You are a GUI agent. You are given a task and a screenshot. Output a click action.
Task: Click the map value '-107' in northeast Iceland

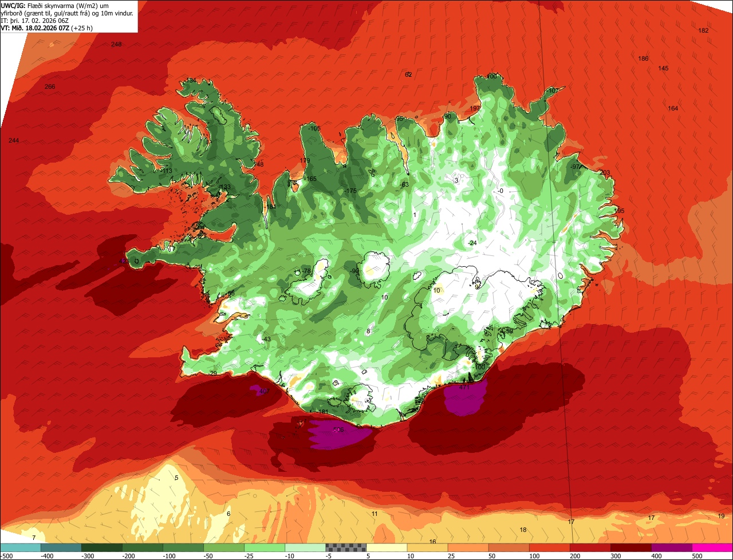coord(552,91)
